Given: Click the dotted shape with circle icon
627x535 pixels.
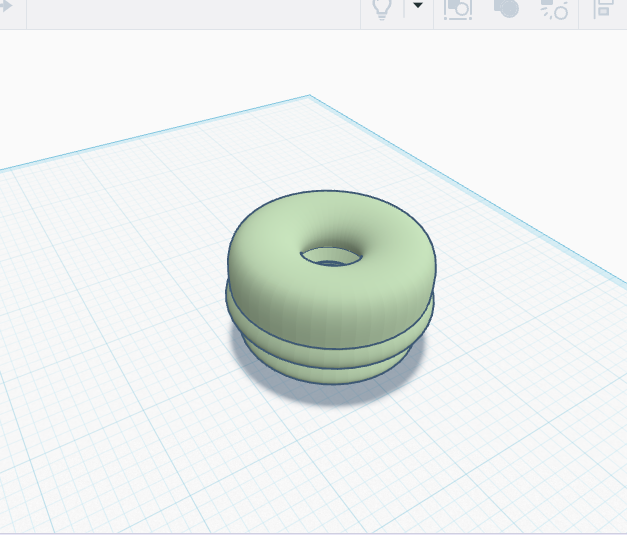Looking at the screenshot, I should click(554, 9).
